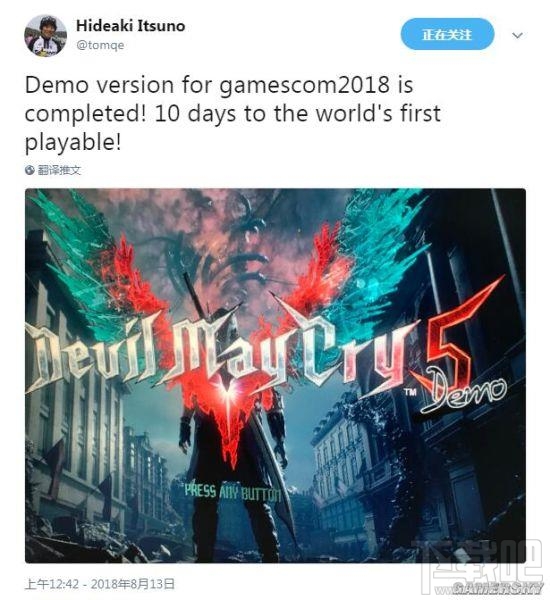Click the Demo logo text in image
Viewport: 550px width, 600px height.
(465, 394)
